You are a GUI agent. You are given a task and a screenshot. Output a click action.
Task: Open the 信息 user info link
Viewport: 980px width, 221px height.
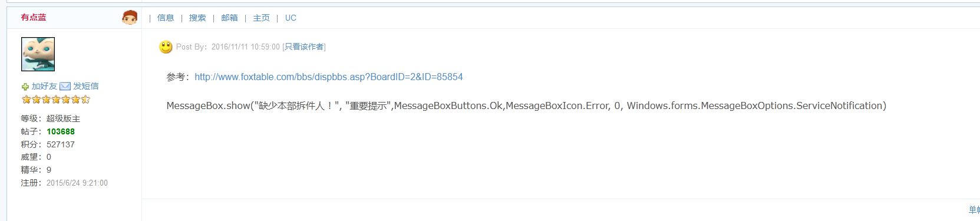(x=166, y=18)
